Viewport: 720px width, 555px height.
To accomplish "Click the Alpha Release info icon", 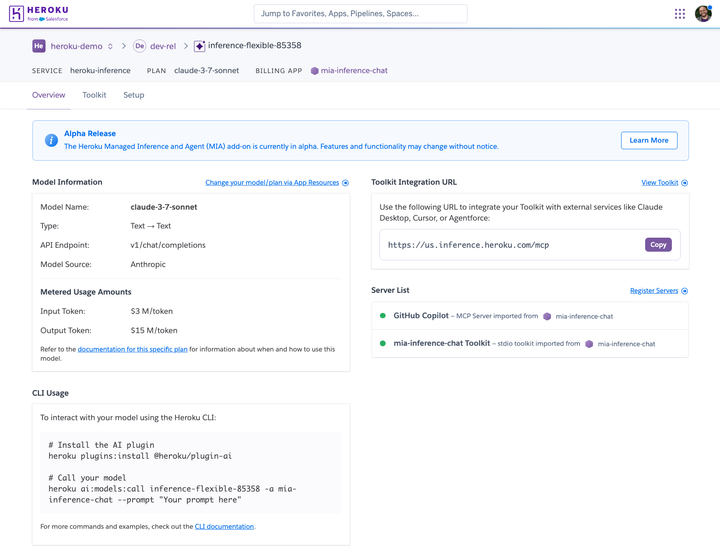I will pyautogui.click(x=51, y=140).
